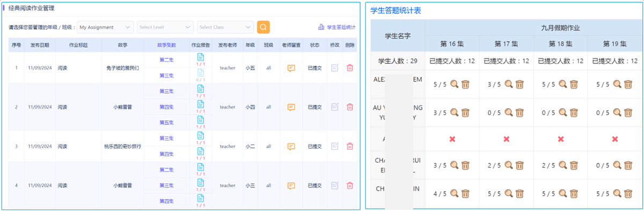Image resolution: width=644 pixels, height=211 pixels.
Task: Delete first student's 第 17 集 submission
Action: [519, 84]
